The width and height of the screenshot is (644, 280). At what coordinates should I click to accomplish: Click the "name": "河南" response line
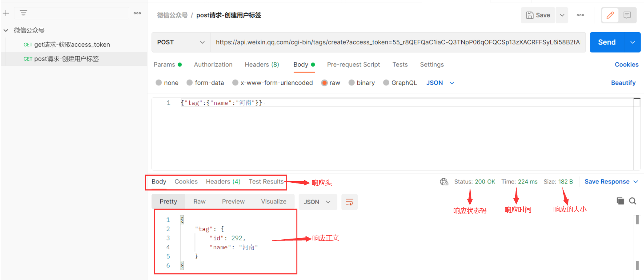pyautogui.click(x=234, y=247)
